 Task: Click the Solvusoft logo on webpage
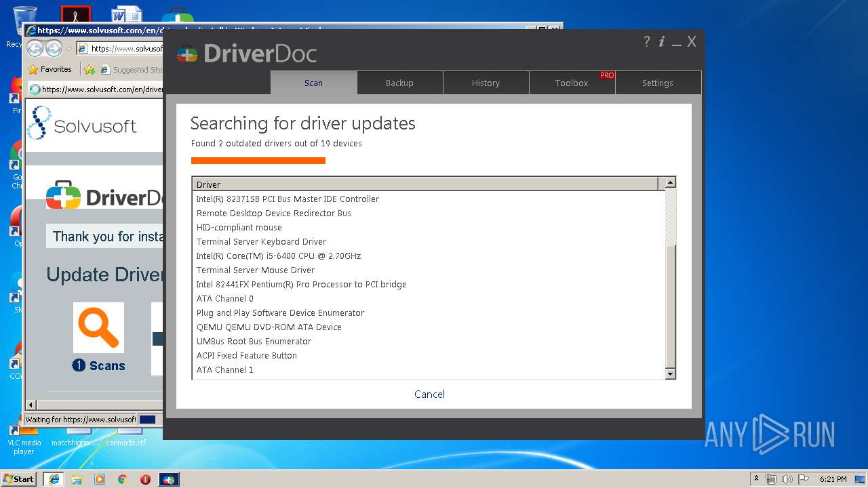coord(81,123)
